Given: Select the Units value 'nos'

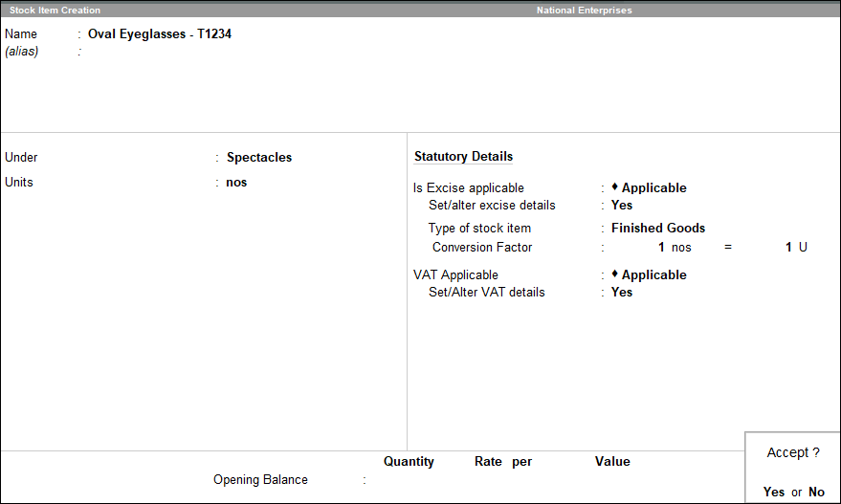Looking at the screenshot, I should [236, 183].
